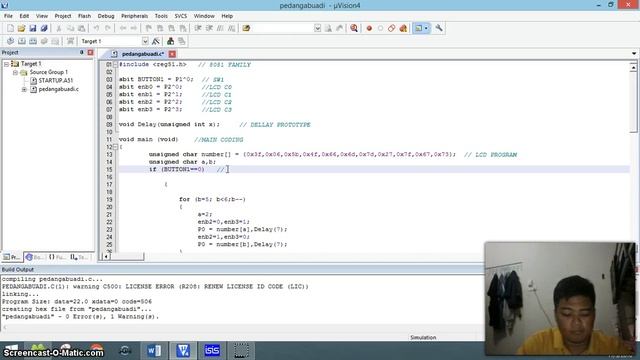Create a new file with the New icon
This screenshot has height=360, width=640.
click(10, 28)
